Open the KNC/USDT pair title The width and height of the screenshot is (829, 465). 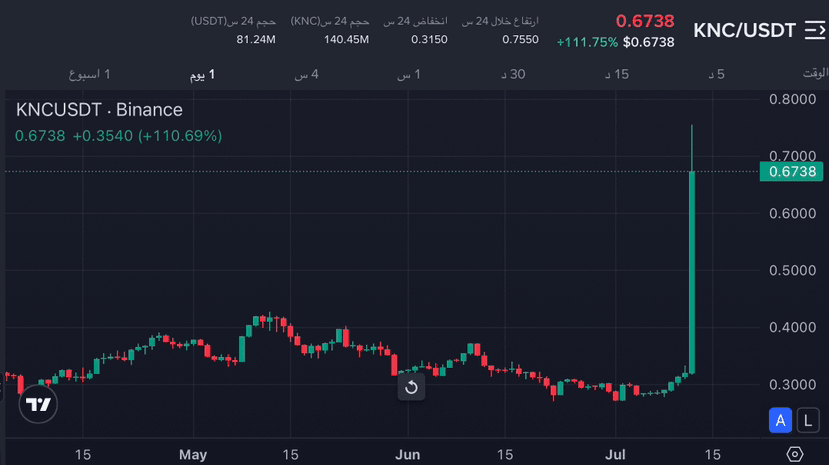tap(744, 31)
